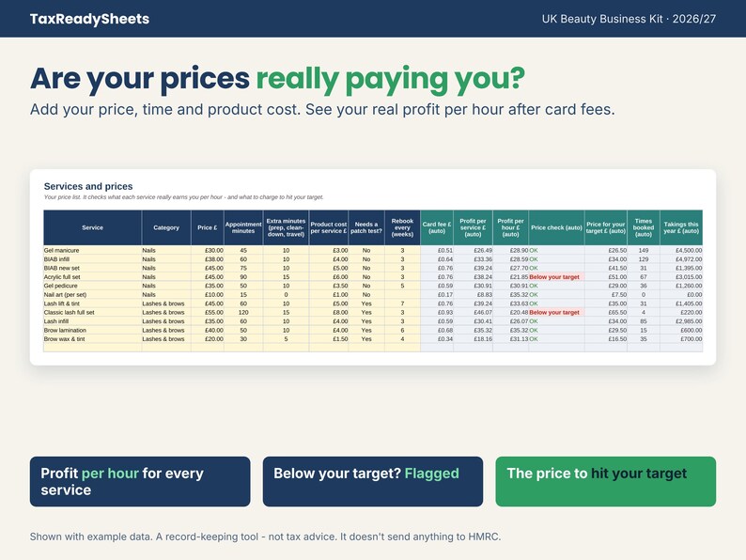Click 'Below your target' flag in Classic lash row
Screen dimensions: 746x560
pos(554,313)
